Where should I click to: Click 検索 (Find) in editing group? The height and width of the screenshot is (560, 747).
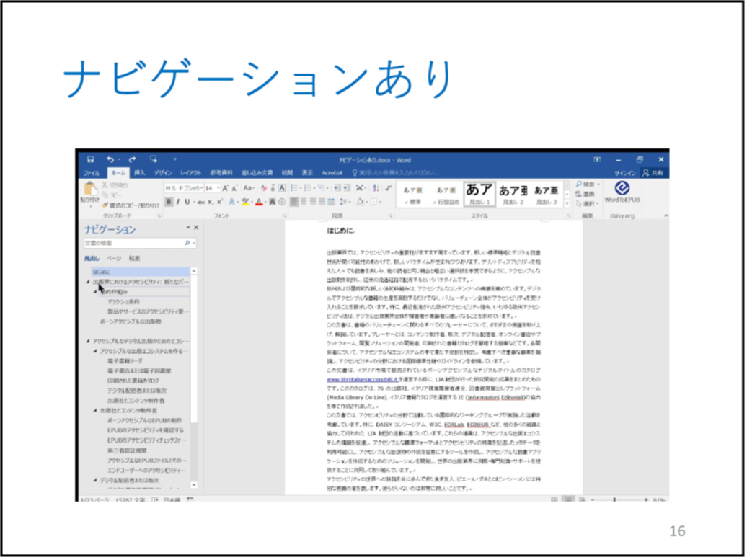coord(588,185)
